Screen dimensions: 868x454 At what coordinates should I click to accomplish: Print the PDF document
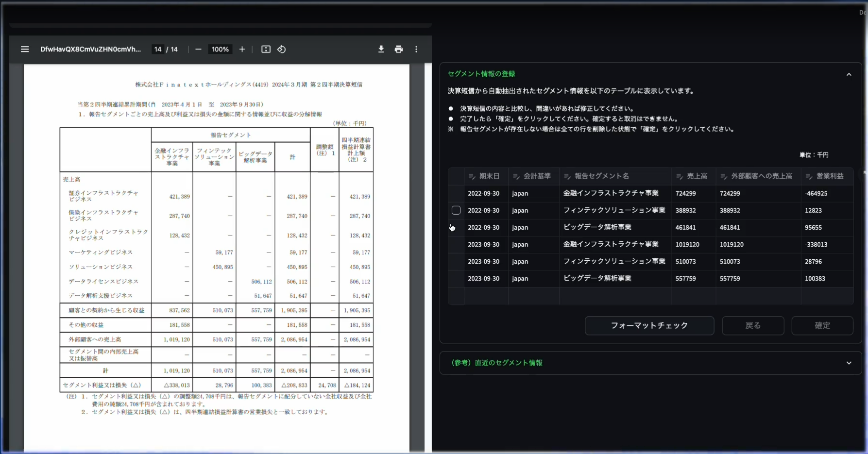(399, 49)
